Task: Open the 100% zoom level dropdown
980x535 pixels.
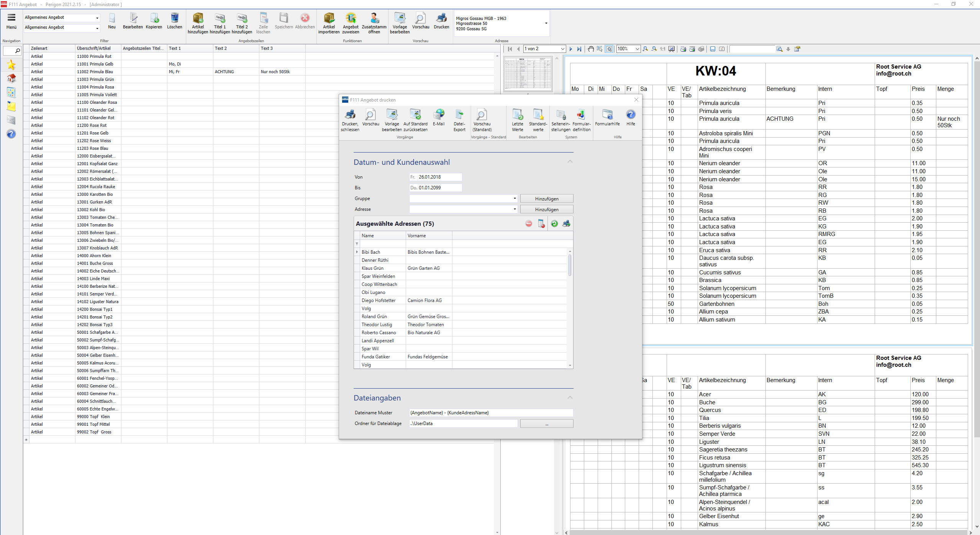Action: pyautogui.click(x=637, y=49)
